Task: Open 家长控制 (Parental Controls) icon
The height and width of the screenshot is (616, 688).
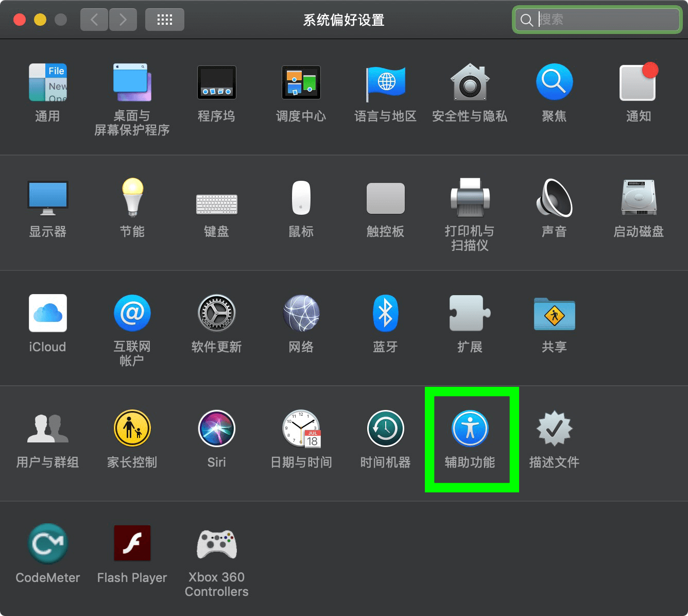Action: point(132,429)
